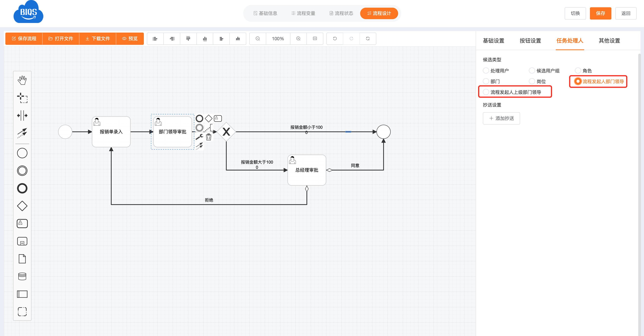Open the 流程变量 step tab

click(303, 13)
